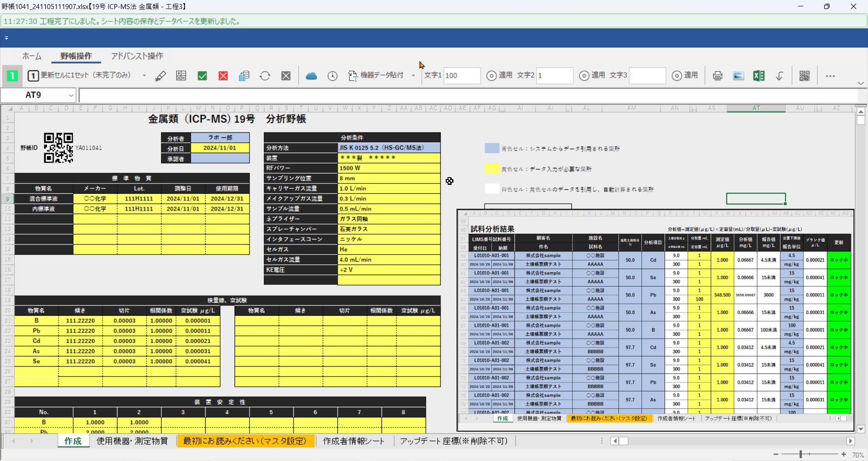
Task: Click select-all corner of sheet
Action: pyautogui.click(x=8, y=108)
